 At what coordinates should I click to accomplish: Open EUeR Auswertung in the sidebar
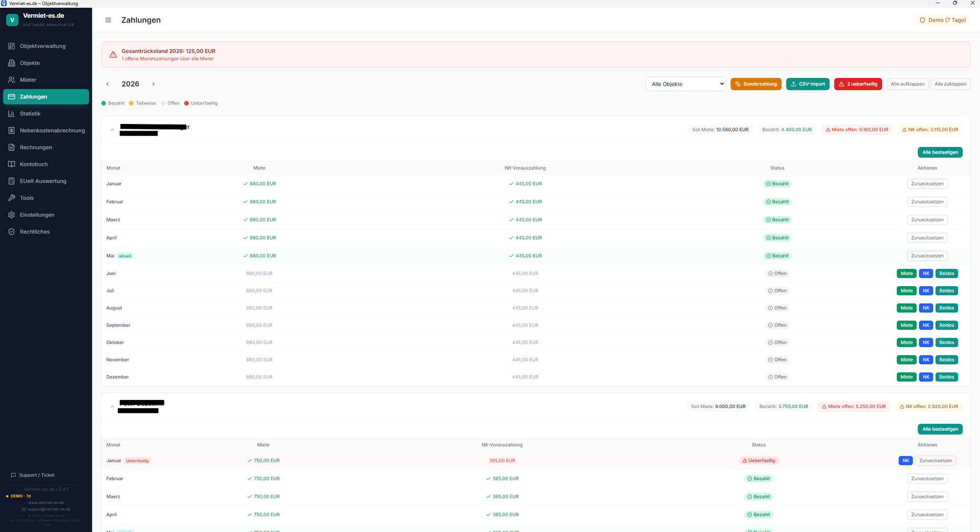click(x=46, y=181)
